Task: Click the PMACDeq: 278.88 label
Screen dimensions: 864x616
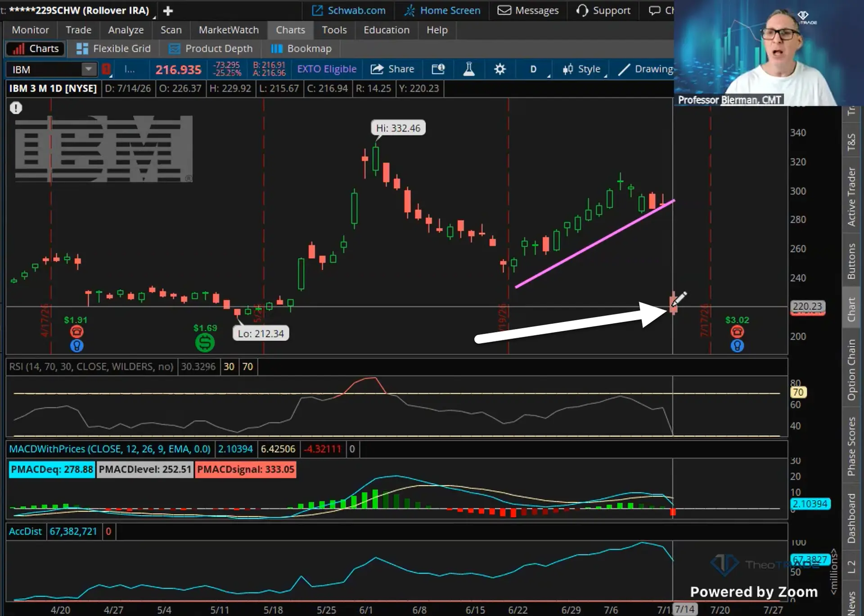Action: coord(52,469)
